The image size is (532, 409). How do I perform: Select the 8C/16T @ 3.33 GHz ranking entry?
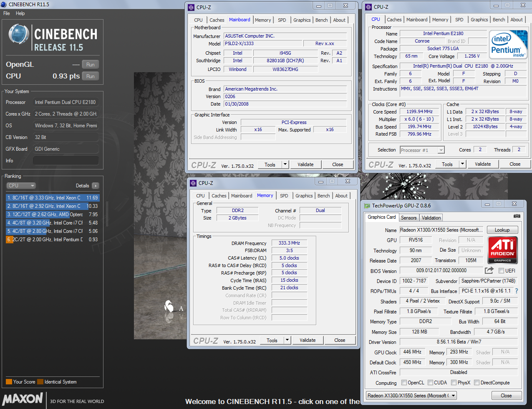pos(53,198)
